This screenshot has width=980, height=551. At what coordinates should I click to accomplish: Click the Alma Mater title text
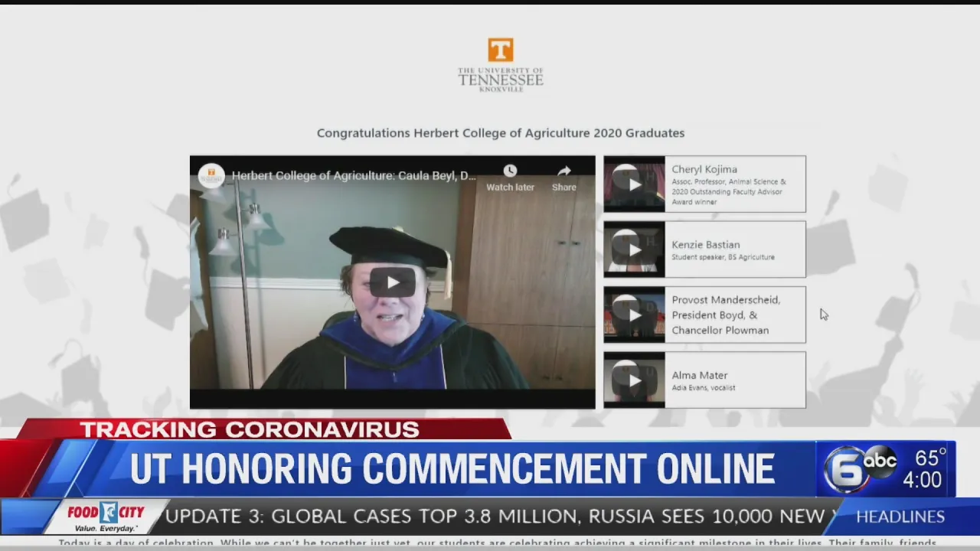[x=700, y=375]
